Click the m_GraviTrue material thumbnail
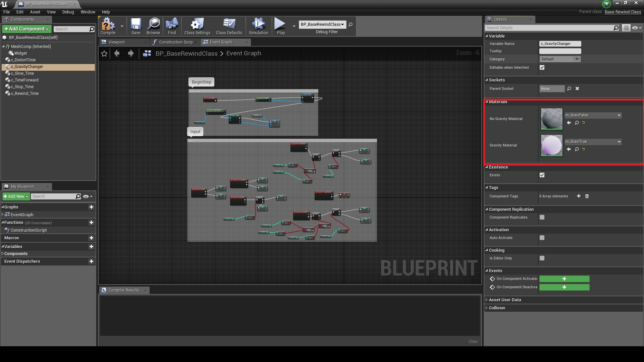Viewport: 644px width, 362px height. coord(551,145)
